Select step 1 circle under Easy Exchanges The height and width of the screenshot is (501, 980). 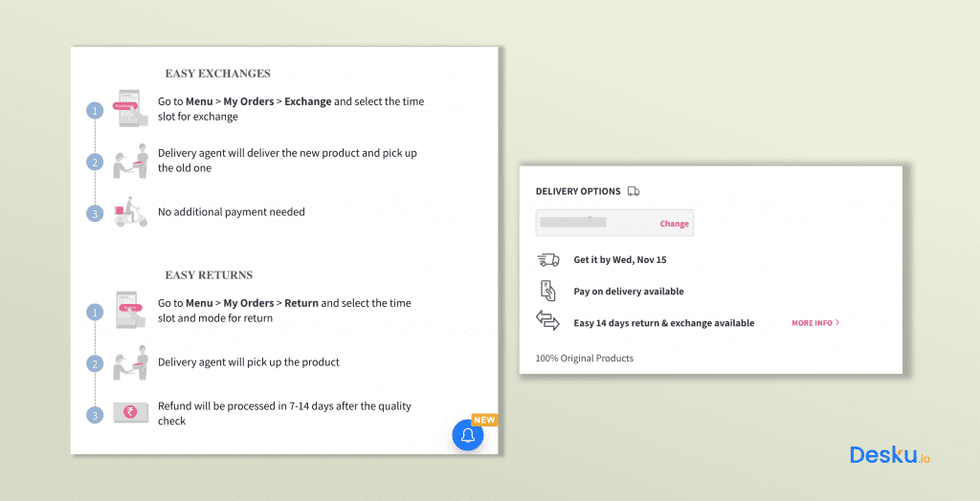point(94,111)
